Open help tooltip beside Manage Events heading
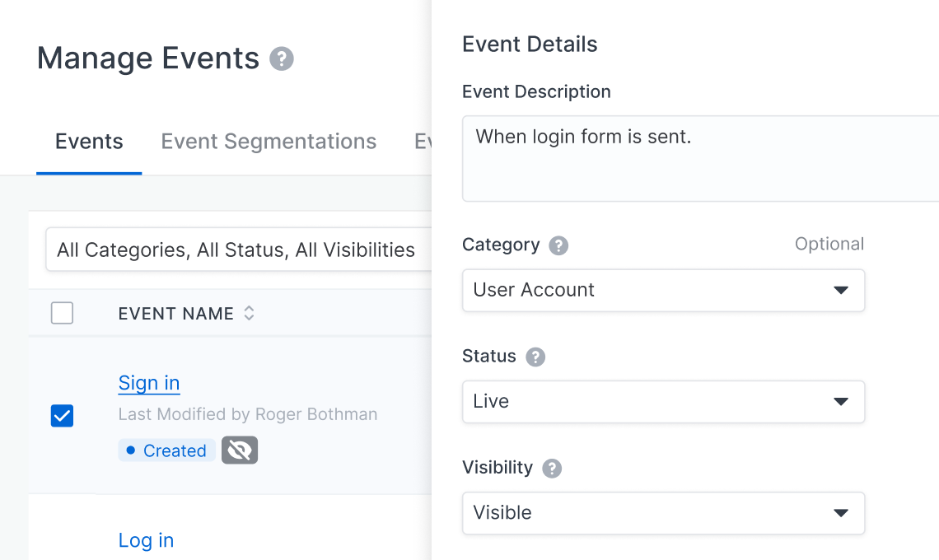The image size is (939, 560). (281, 58)
